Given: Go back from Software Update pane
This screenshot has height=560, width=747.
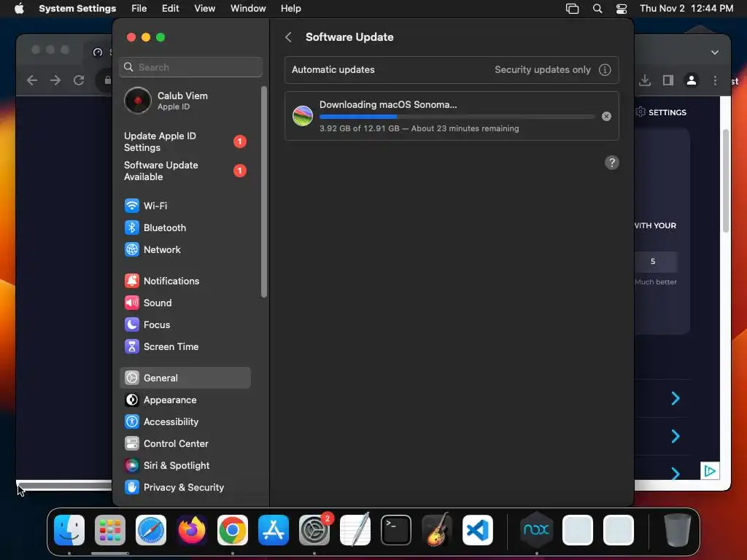Looking at the screenshot, I should coord(288,37).
